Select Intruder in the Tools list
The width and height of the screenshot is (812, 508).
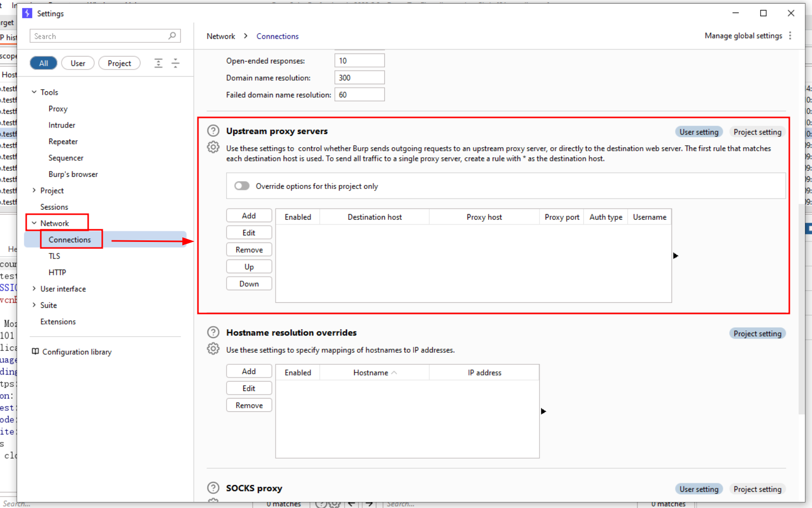tap(62, 125)
